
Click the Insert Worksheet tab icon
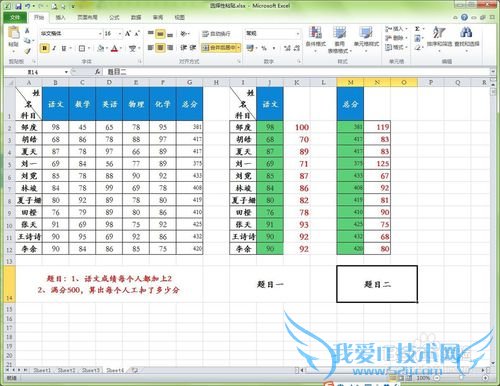(135, 370)
